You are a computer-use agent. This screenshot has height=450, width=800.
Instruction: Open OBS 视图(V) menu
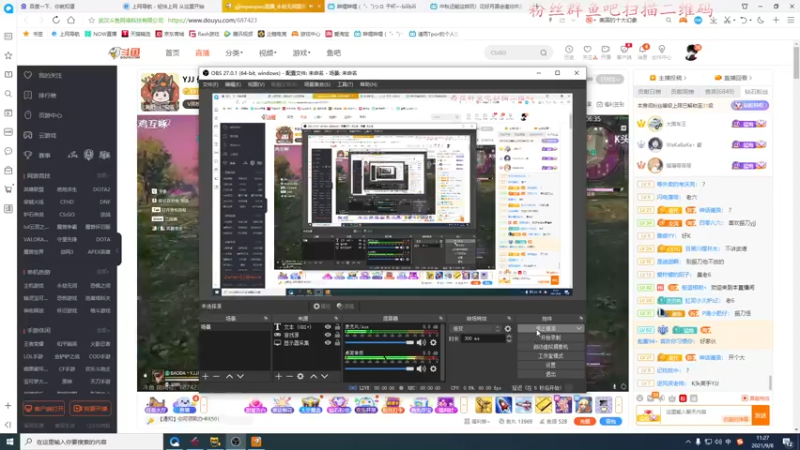tap(256, 85)
